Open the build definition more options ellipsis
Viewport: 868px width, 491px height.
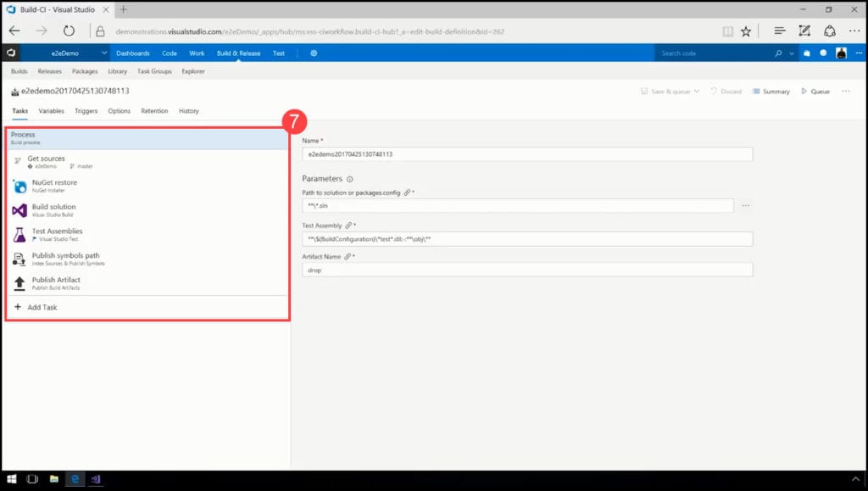pyautogui.click(x=846, y=92)
